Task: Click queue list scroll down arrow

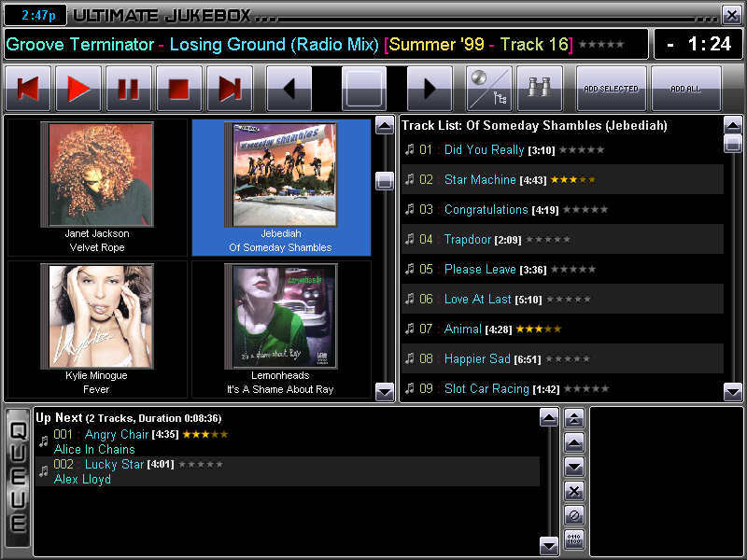Action: [549, 546]
